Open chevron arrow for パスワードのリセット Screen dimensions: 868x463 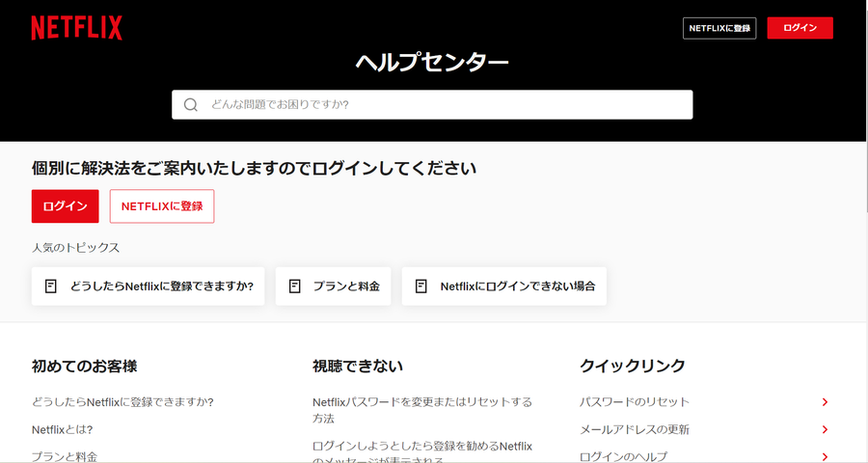(825, 402)
